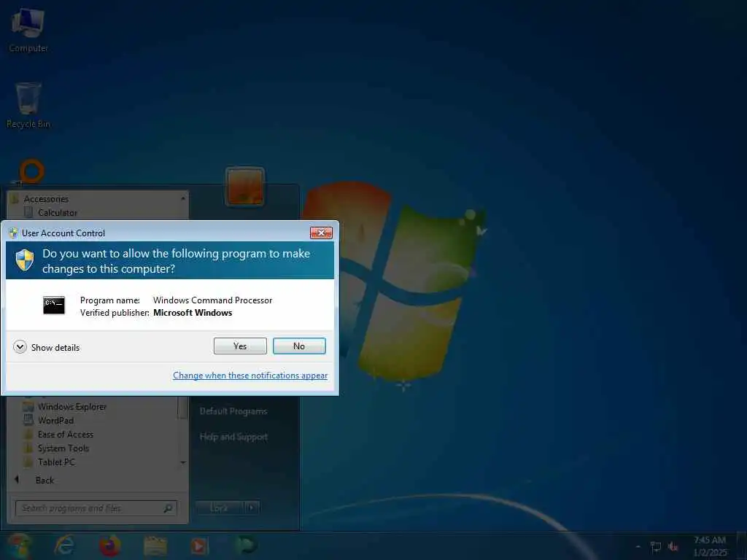The image size is (747, 560).
Task: Collapse the Accessories folder in Start menu
Action: [x=46, y=199]
